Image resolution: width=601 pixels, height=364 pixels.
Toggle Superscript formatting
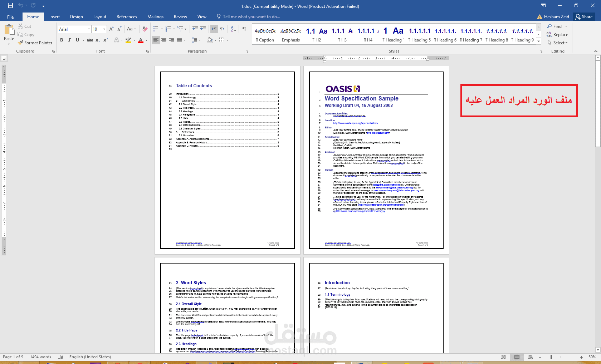106,40
